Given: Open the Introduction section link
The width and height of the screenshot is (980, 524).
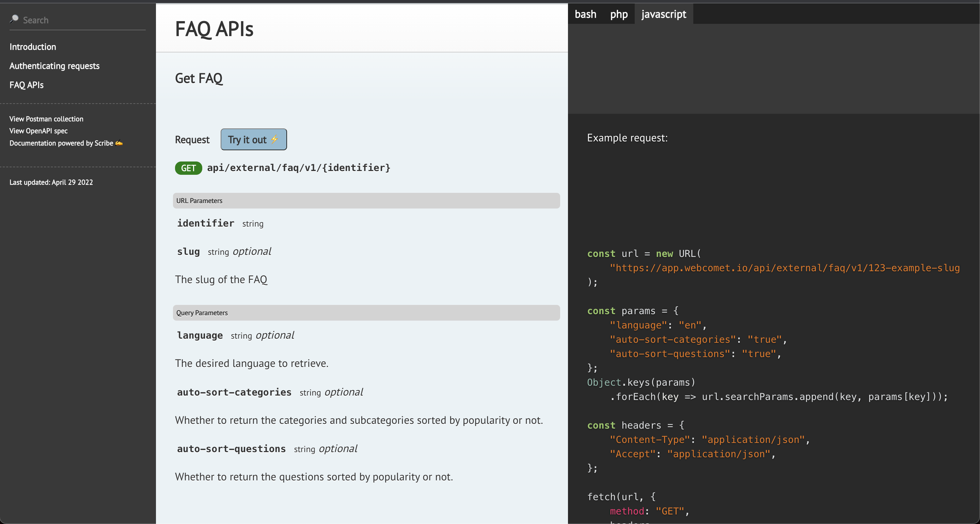Looking at the screenshot, I should click(33, 47).
